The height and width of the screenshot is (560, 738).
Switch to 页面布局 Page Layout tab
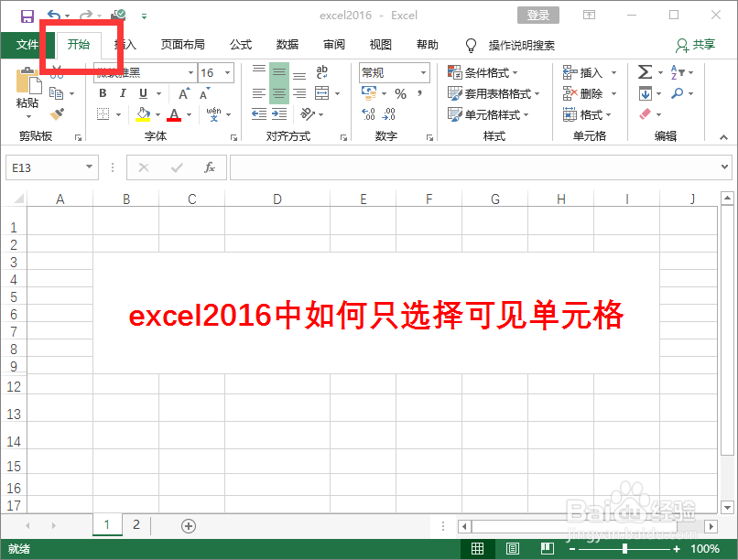pos(183,45)
